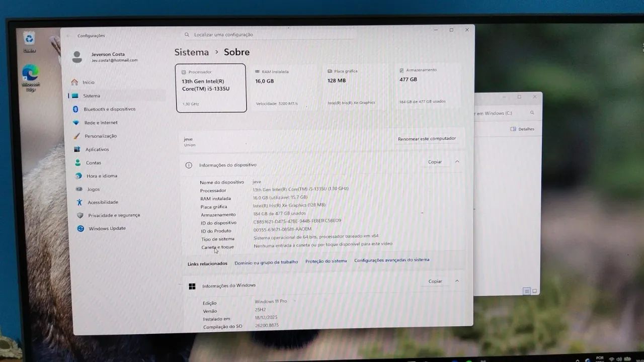The image size is (644, 362).
Task: Click the RAM value 16,0 GB (utilizável: 15,7 GB)
Action: 280,197
